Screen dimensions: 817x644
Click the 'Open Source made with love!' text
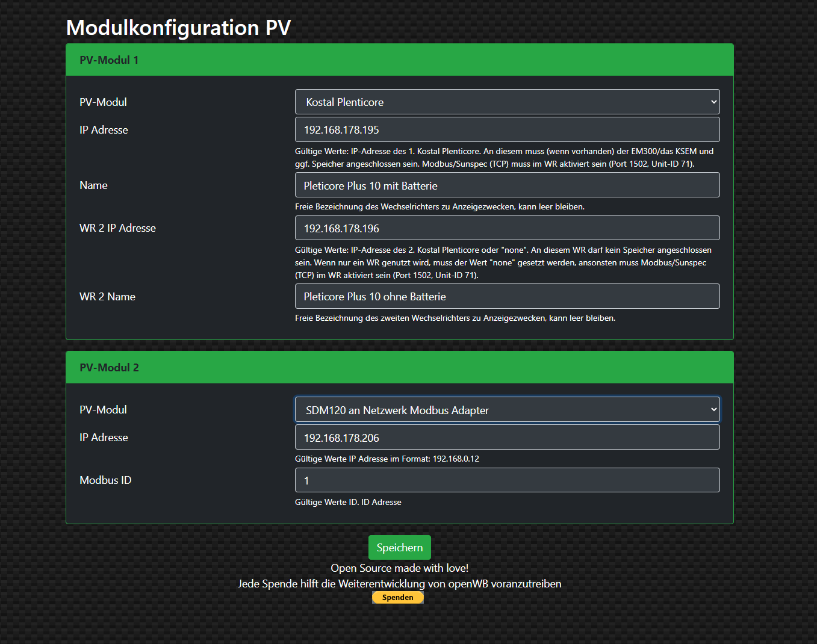(x=400, y=568)
